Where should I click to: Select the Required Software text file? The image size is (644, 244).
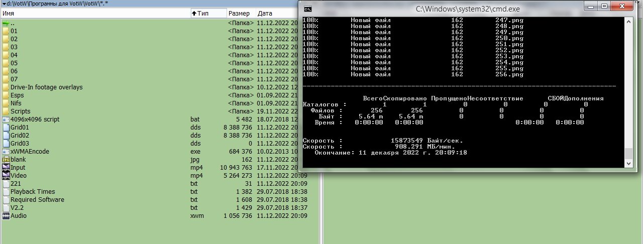(37, 200)
